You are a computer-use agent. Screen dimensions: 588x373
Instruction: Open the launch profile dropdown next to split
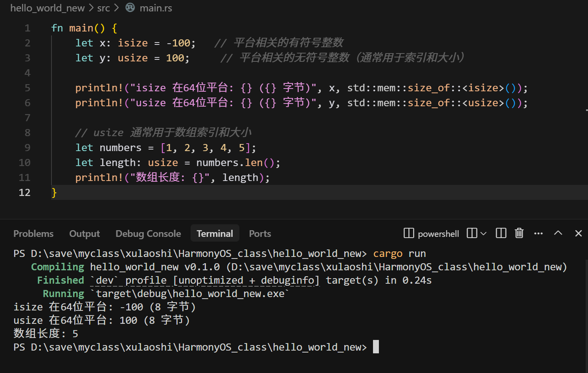(x=483, y=234)
